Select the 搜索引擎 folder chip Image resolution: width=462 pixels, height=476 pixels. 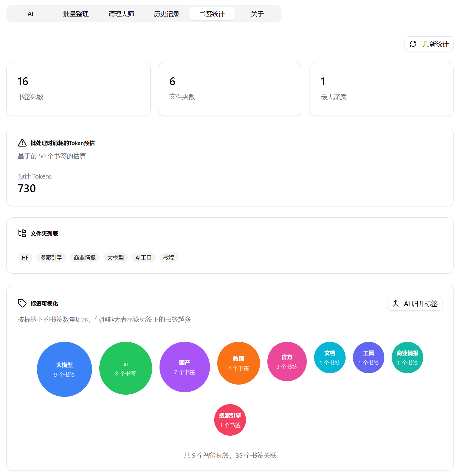click(51, 258)
